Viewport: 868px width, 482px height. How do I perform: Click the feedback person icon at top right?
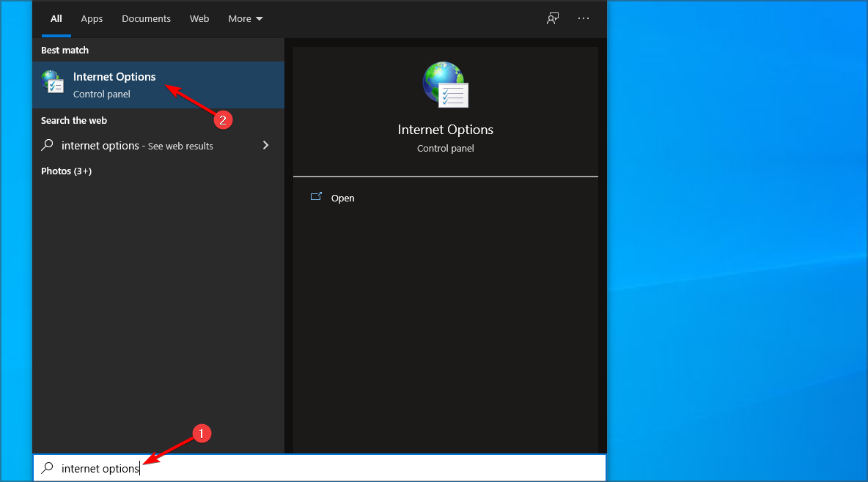552,18
